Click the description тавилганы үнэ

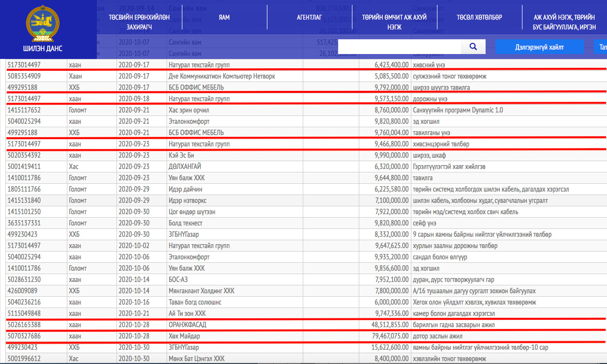[x=432, y=133]
